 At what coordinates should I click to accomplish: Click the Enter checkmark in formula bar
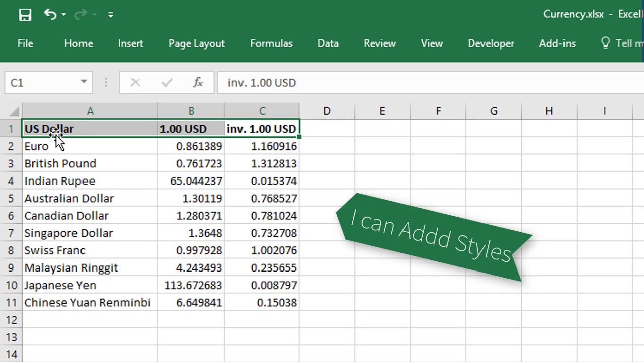tap(167, 83)
